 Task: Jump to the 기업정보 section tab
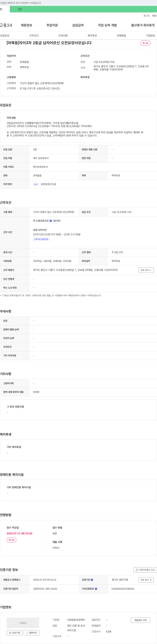[x=150, y=36]
